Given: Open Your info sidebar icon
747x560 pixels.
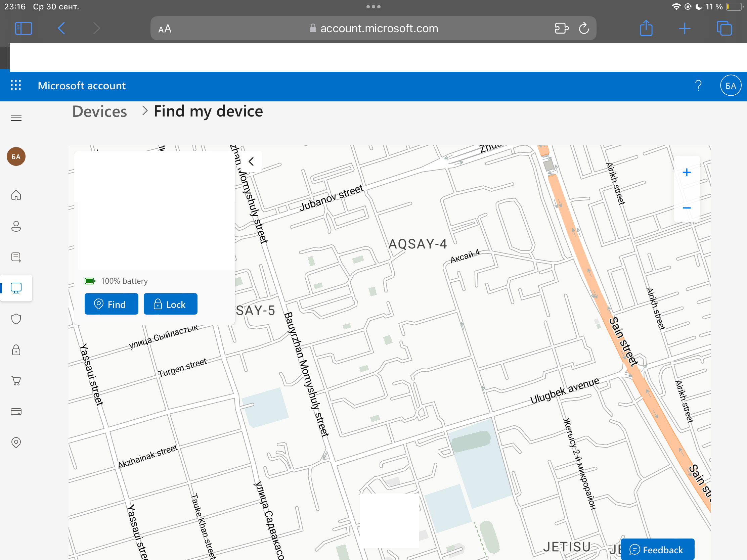Looking at the screenshot, I should click(16, 226).
